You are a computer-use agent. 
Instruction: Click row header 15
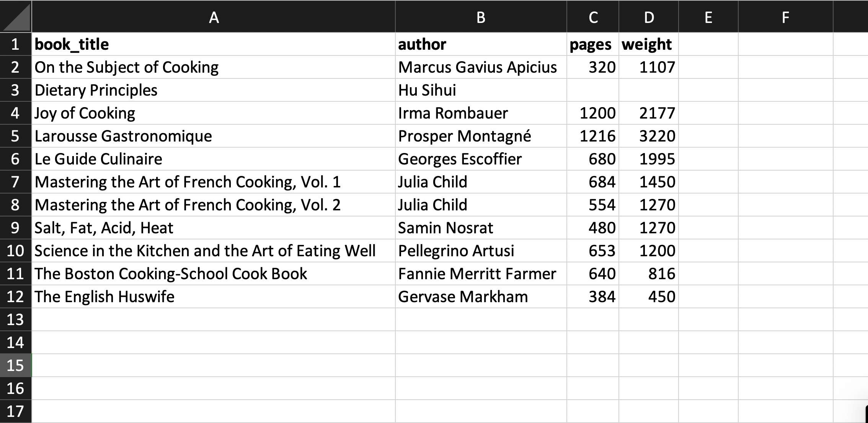click(x=15, y=366)
